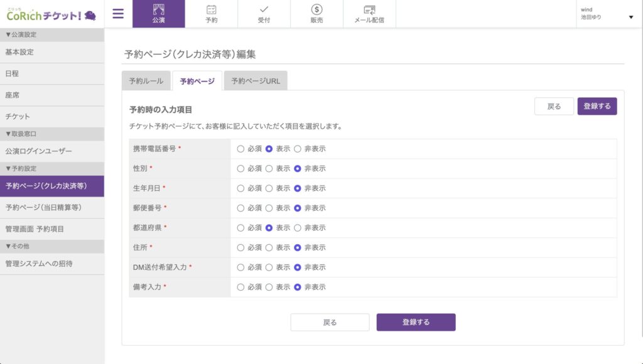
Task: Expand the wind user account dropdown
Action: click(630, 17)
